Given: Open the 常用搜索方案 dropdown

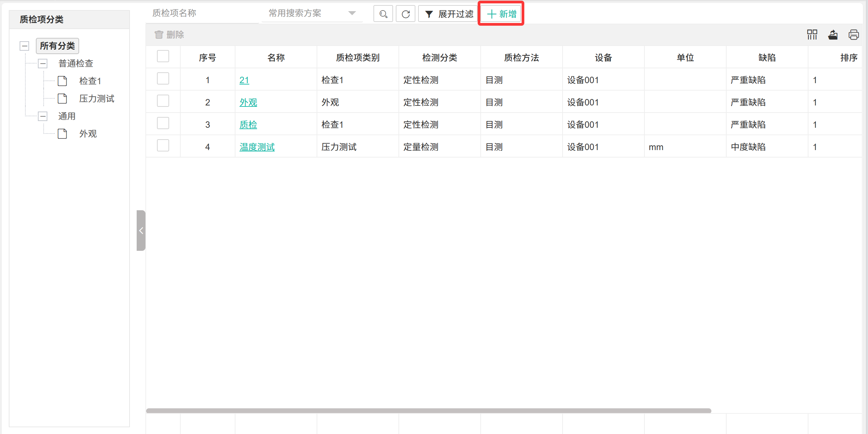Looking at the screenshot, I should tap(312, 14).
